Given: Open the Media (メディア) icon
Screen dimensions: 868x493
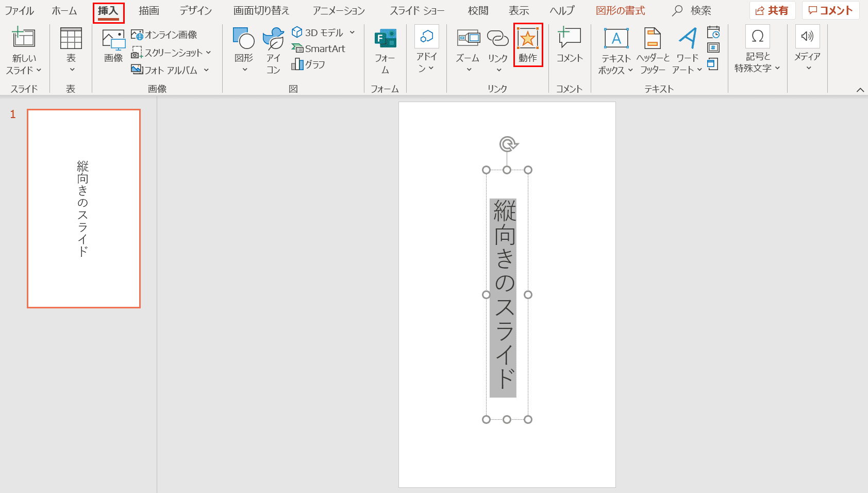Looking at the screenshot, I should pyautogui.click(x=808, y=37).
